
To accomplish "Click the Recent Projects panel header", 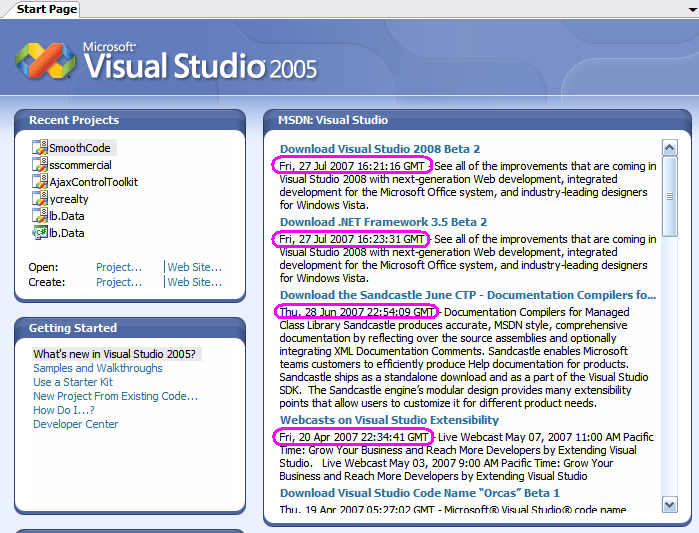I will 130,120.
